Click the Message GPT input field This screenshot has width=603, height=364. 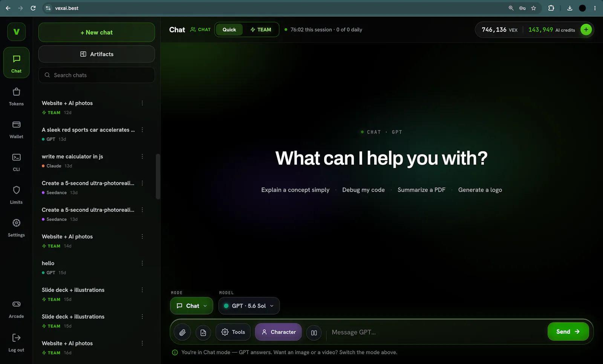[437, 332]
